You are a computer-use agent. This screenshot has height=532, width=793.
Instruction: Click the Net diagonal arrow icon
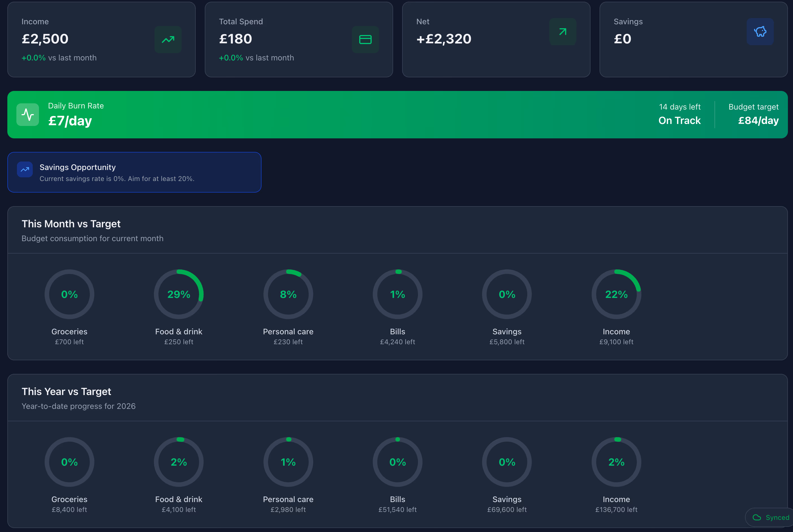[x=562, y=32]
